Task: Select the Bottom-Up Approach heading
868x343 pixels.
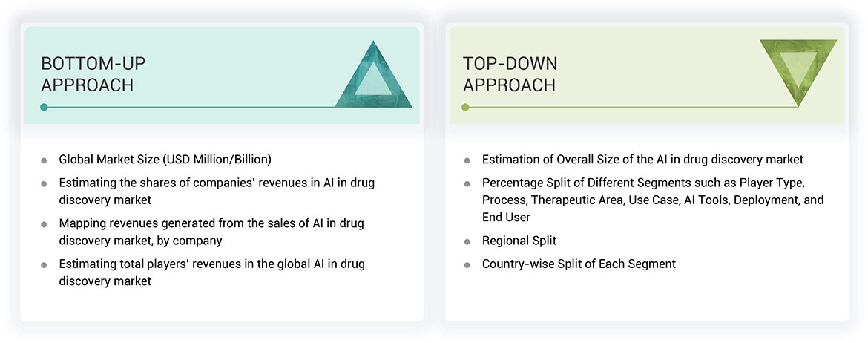Action: click(88, 73)
